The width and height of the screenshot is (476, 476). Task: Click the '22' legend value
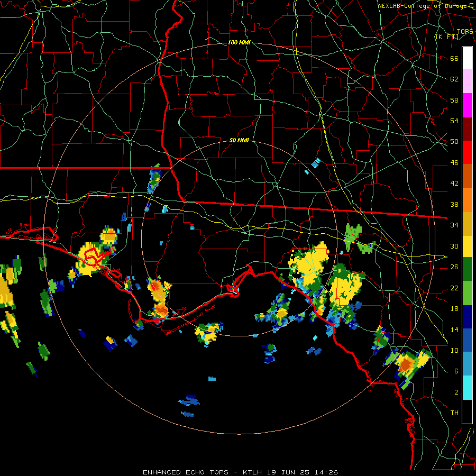pyautogui.click(x=454, y=288)
